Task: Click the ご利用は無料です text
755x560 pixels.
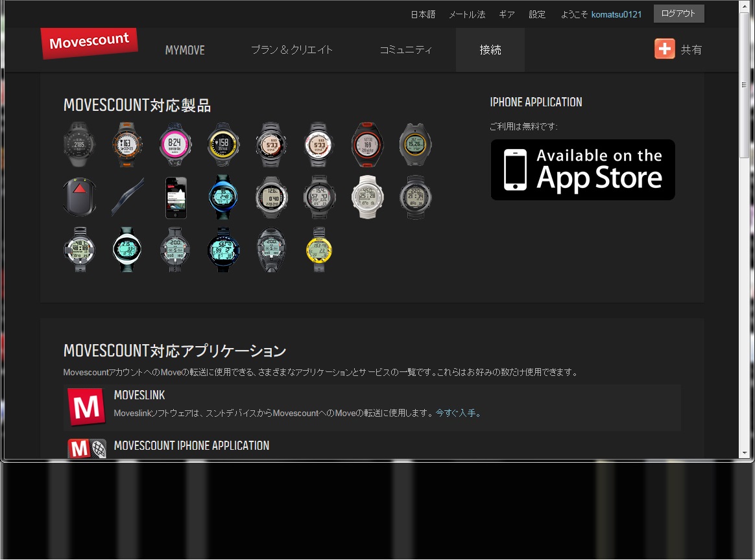Action: pyautogui.click(x=523, y=126)
